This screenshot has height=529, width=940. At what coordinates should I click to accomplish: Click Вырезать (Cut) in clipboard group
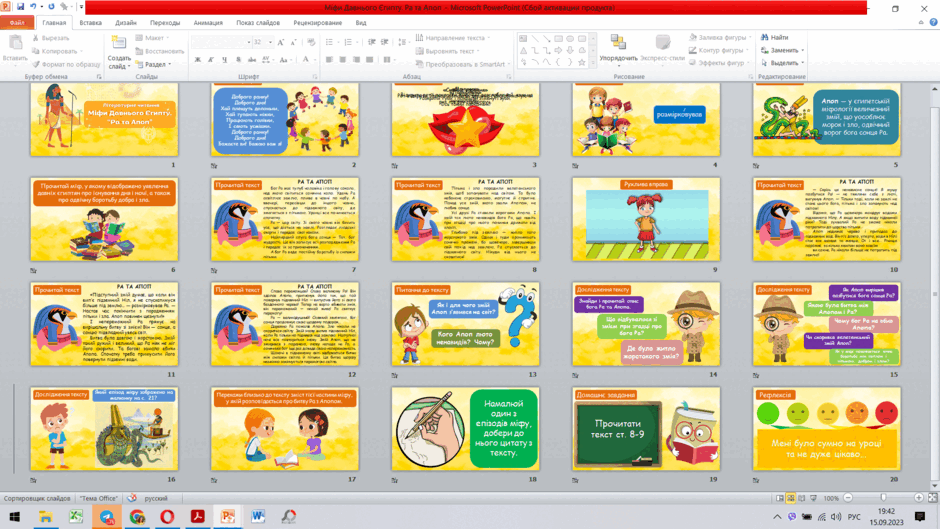coord(52,38)
